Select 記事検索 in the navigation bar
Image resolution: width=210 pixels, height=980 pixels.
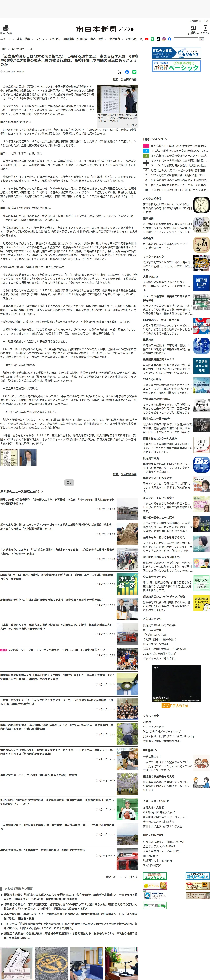tap(82, 39)
